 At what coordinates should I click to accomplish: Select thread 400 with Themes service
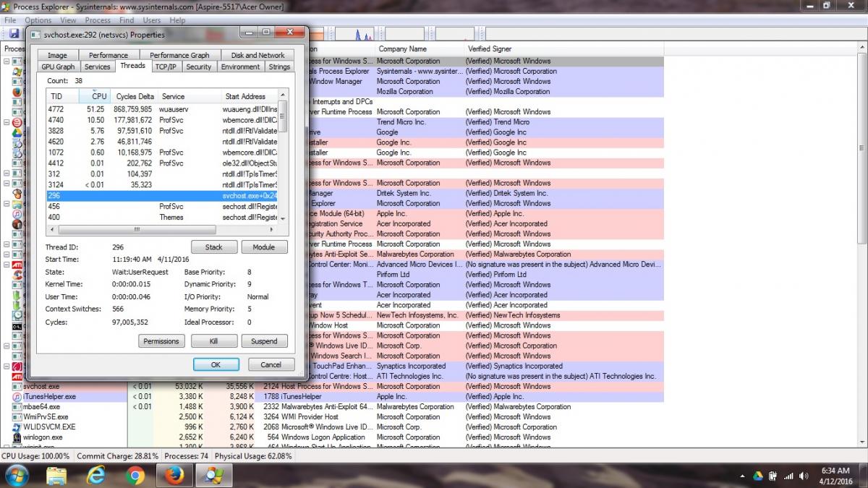pyautogui.click(x=163, y=217)
